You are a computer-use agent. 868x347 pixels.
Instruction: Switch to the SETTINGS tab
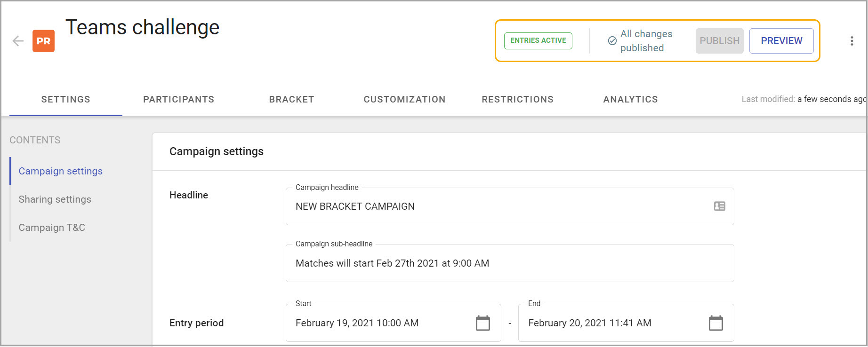pyautogui.click(x=66, y=99)
